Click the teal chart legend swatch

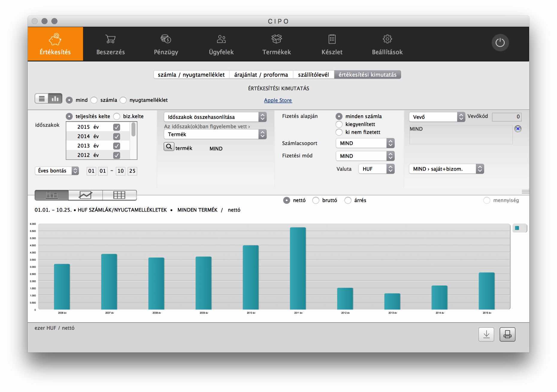tap(517, 228)
